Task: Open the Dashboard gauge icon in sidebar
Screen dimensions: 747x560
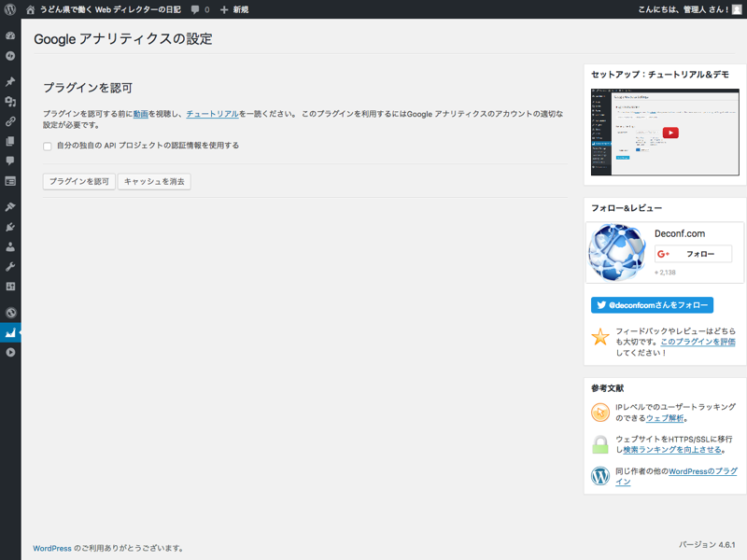Action: tap(10, 35)
